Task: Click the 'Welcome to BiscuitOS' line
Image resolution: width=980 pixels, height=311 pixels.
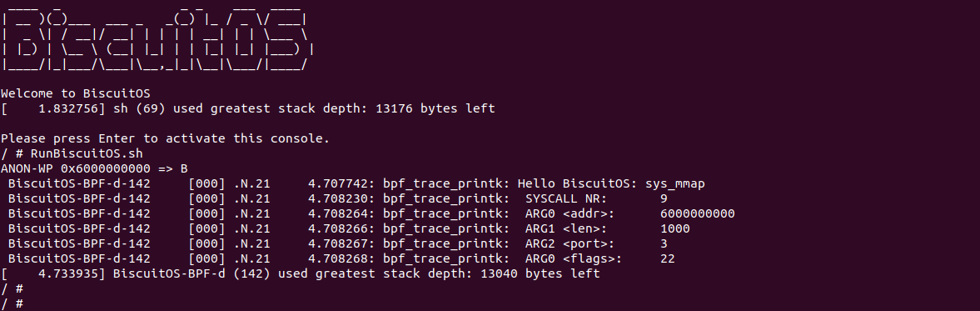Action: coord(76,94)
